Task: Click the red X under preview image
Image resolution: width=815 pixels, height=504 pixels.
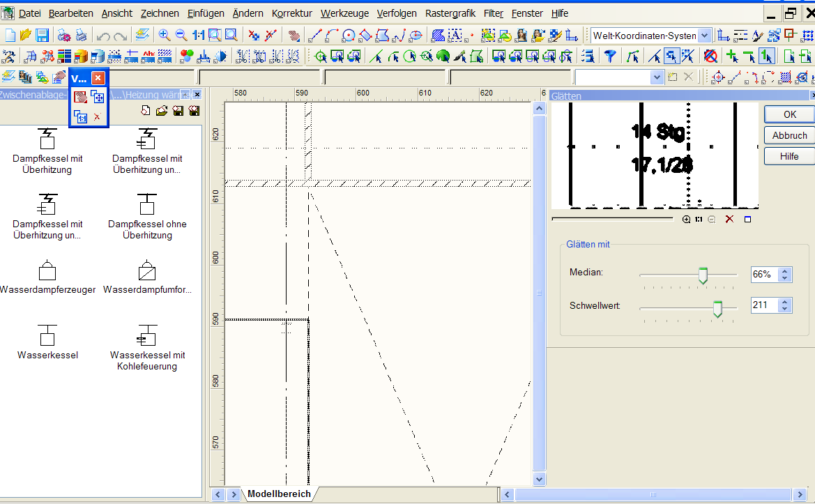Action: click(x=730, y=220)
